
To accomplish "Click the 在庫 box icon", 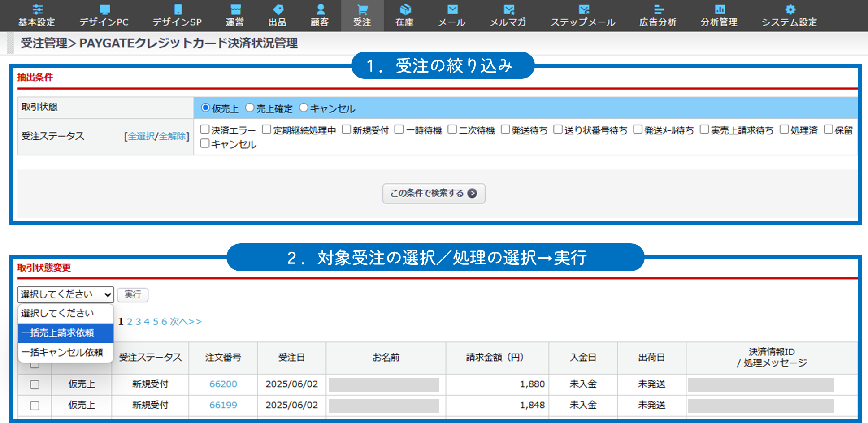I will click(x=405, y=9).
